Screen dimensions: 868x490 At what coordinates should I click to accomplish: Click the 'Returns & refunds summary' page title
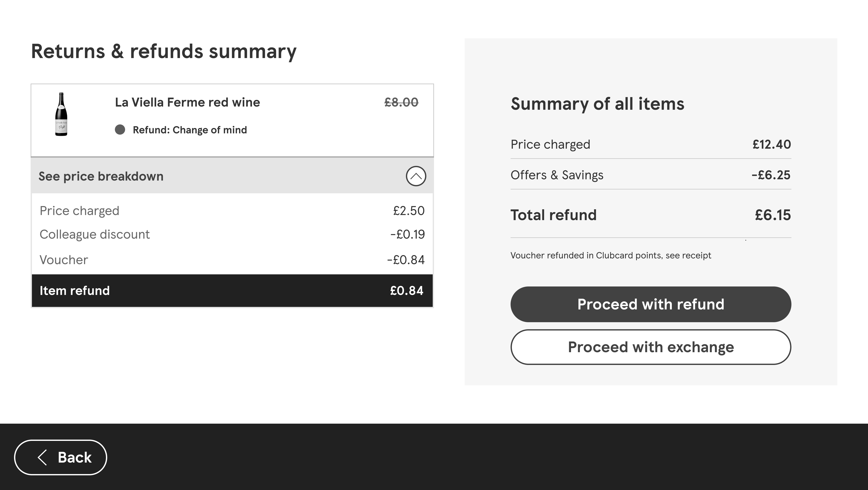pyautogui.click(x=164, y=51)
